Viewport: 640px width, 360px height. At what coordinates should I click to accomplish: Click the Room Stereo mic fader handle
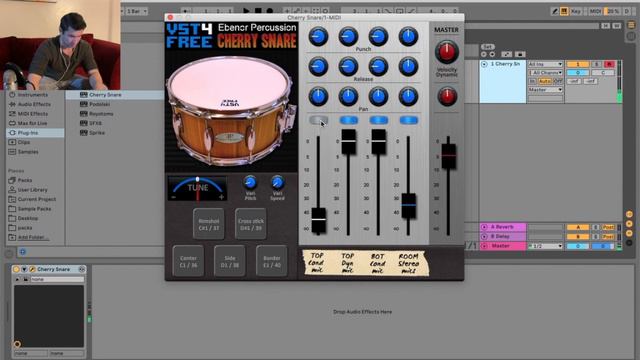pyautogui.click(x=409, y=206)
